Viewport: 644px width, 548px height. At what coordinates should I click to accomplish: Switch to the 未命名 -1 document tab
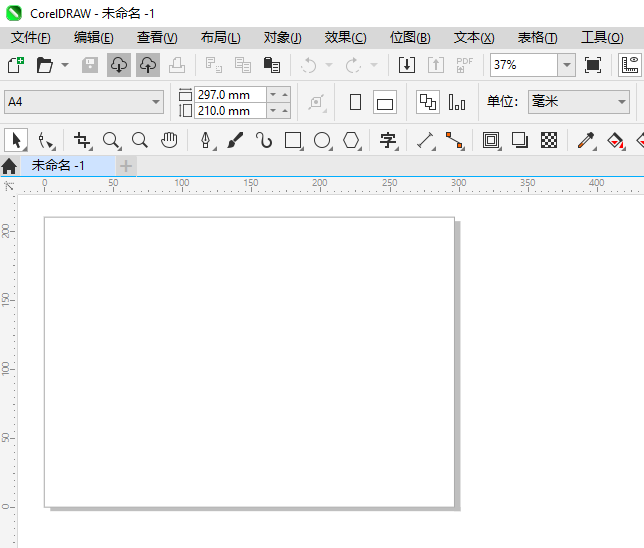[x=67, y=166]
